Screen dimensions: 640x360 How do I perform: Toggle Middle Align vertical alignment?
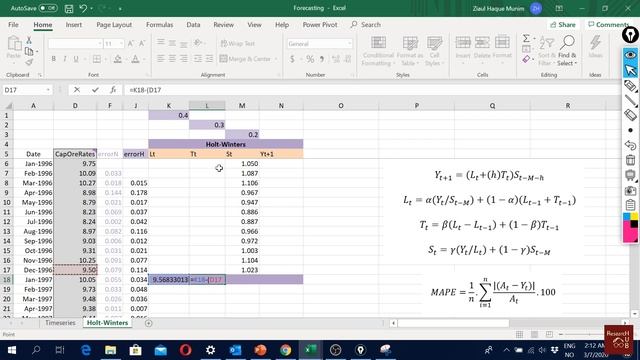point(172,43)
